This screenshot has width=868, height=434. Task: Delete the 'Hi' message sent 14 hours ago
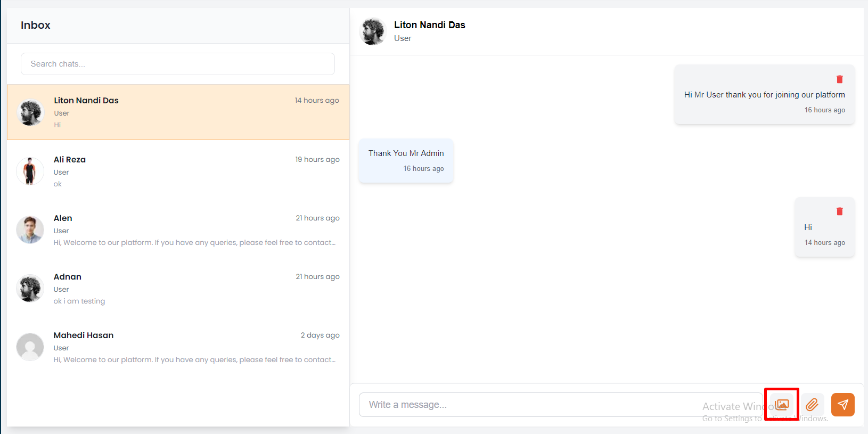coord(839,211)
